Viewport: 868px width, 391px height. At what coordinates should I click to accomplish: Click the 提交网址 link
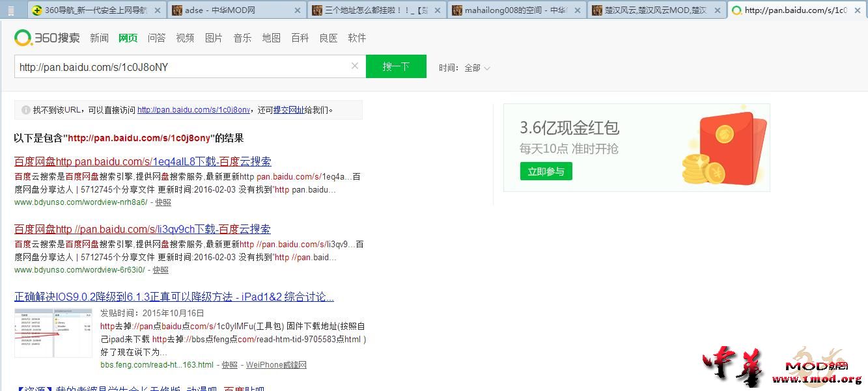(288, 110)
